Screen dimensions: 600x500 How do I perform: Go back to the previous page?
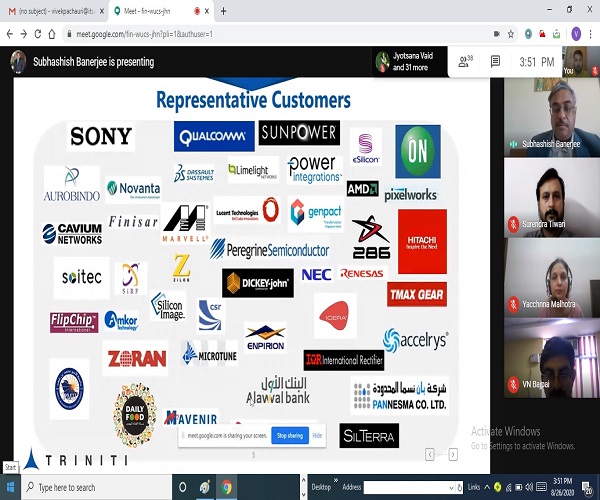pyautogui.click(x=10, y=34)
